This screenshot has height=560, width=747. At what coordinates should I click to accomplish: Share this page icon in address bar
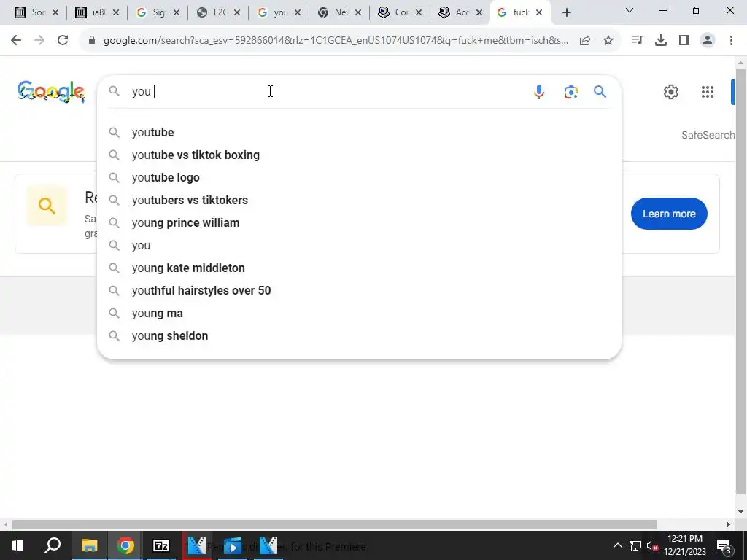(585, 41)
